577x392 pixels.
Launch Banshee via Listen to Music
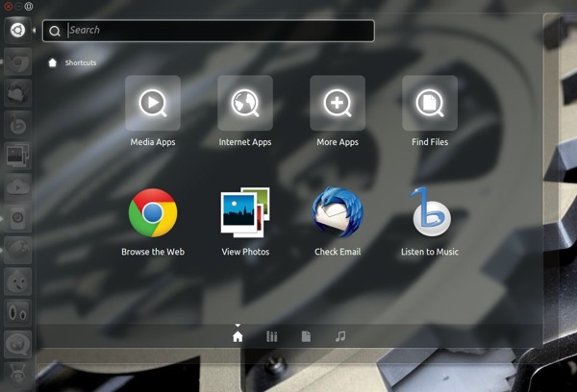click(430, 212)
